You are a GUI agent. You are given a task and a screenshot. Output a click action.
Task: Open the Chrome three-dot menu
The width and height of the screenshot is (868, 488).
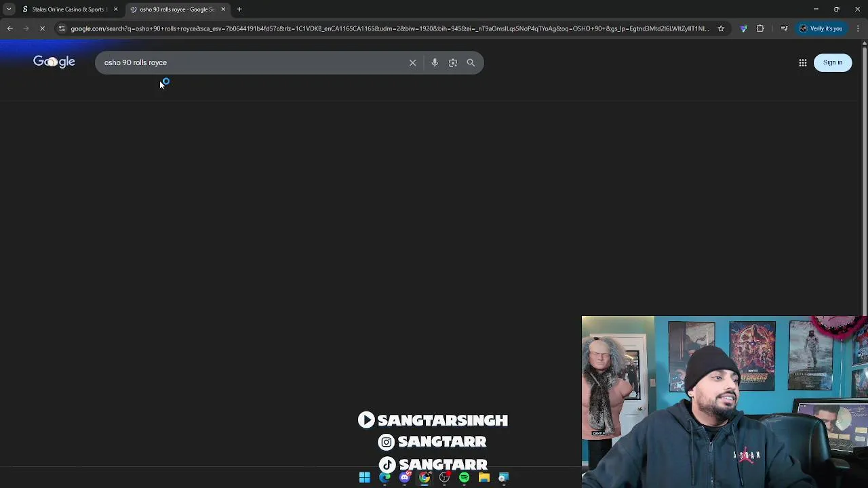[858, 28]
